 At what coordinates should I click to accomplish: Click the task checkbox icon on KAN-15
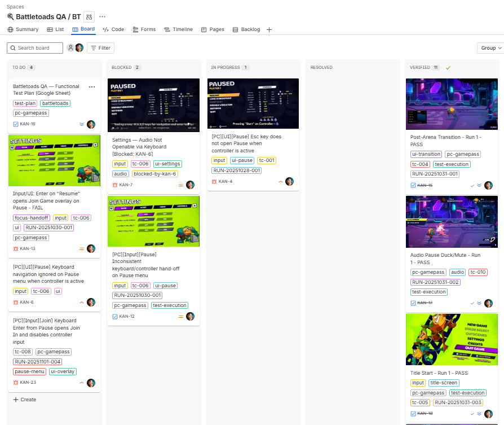(x=414, y=185)
